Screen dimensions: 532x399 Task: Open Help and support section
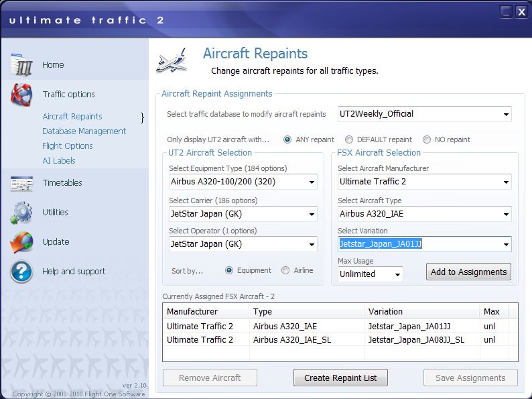[x=74, y=272]
